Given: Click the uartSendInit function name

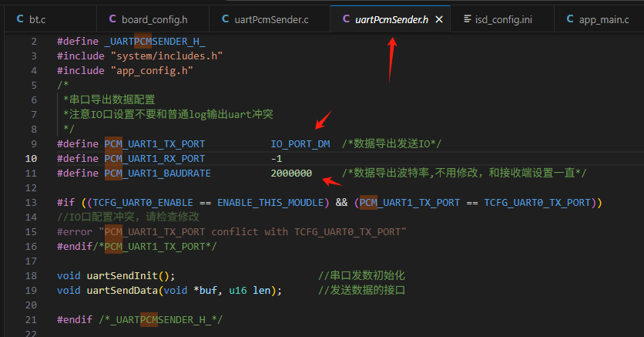Looking at the screenshot, I should (x=122, y=276).
